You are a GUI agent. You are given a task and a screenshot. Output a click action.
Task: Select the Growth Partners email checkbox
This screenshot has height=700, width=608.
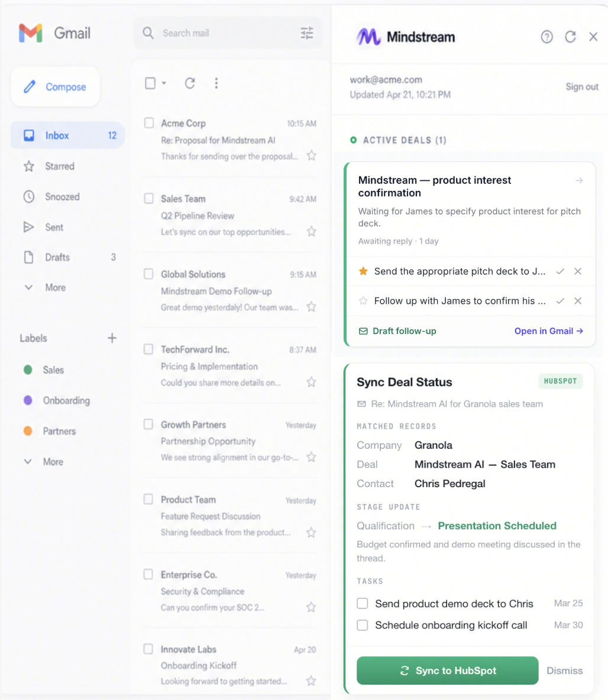(x=148, y=424)
